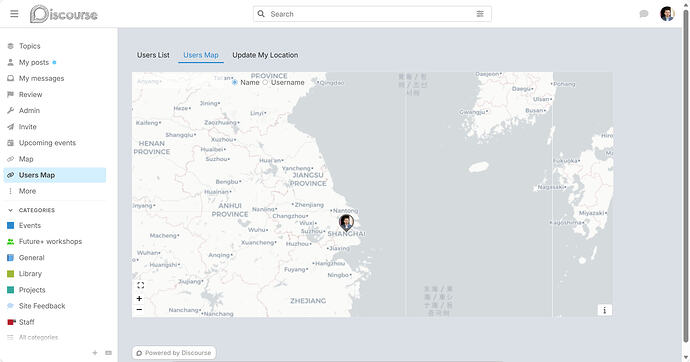The image size is (690, 362).
Task: Click the My messages inbox icon
Action: pos(11,78)
